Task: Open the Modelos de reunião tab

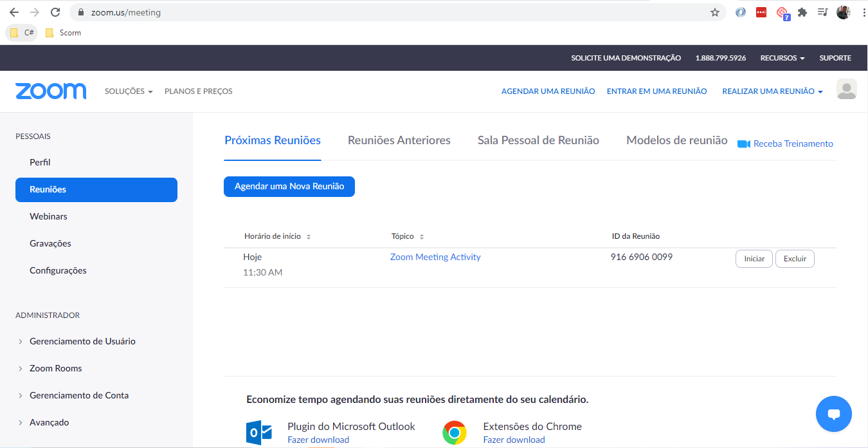Action: tap(677, 140)
